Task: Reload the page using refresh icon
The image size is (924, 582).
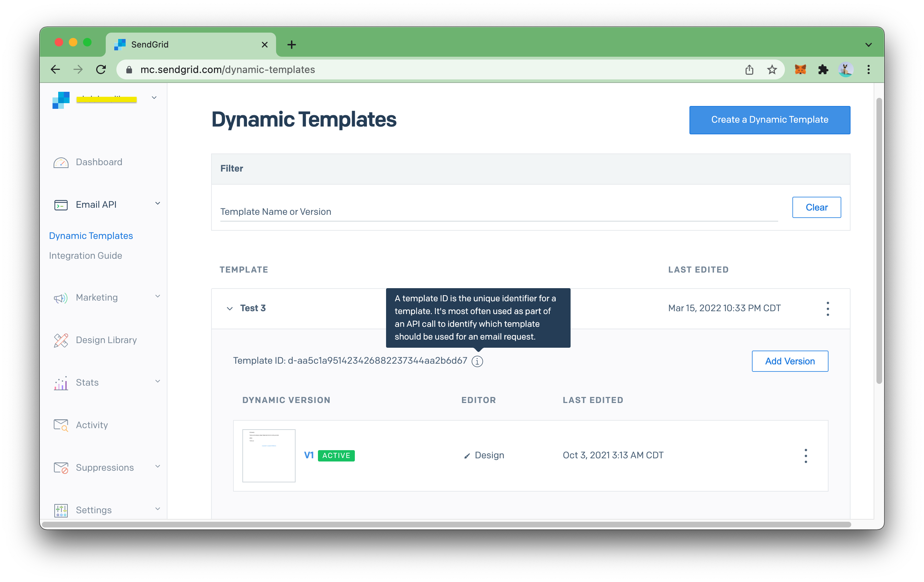Action: click(101, 69)
